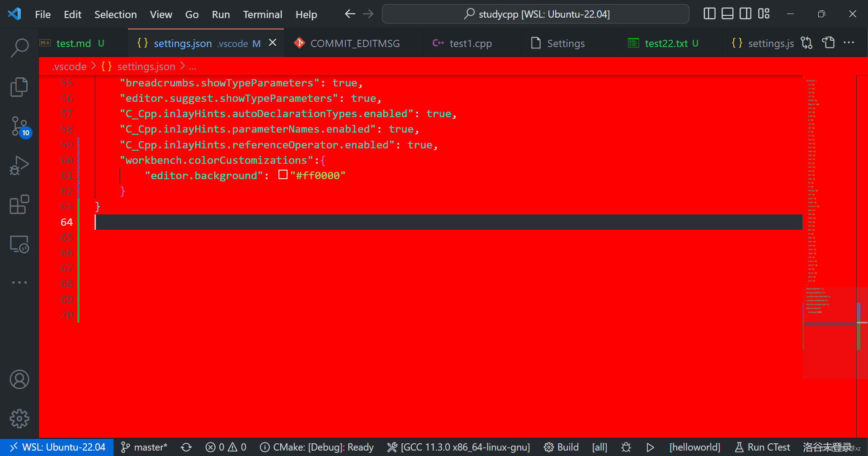Select launch target [helloworld]
Viewport: 868px width, 456px height.
click(694, 447)
